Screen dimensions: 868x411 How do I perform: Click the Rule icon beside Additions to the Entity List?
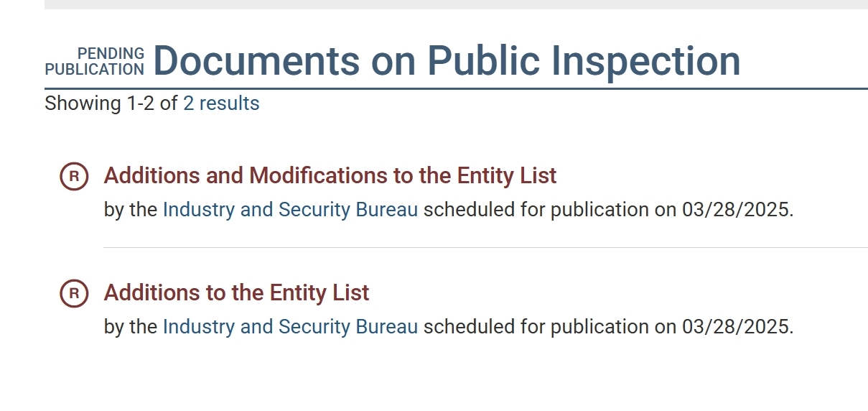(x=73, y=294)
